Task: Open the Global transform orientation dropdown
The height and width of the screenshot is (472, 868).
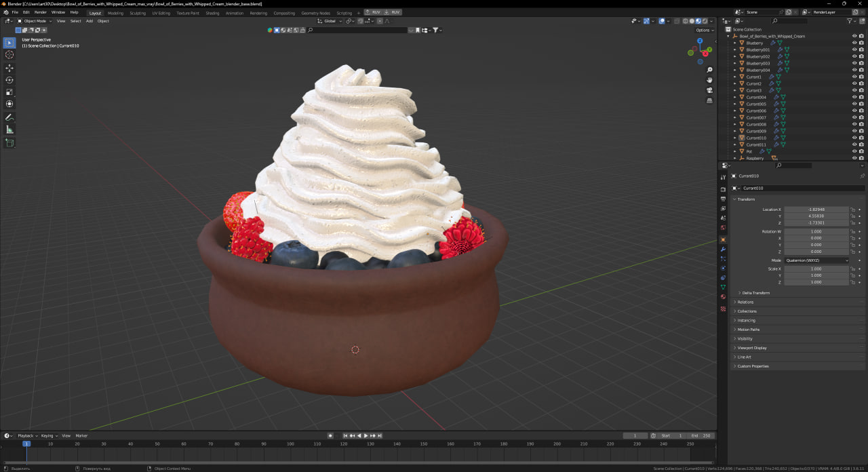Action: pos(330,21)
